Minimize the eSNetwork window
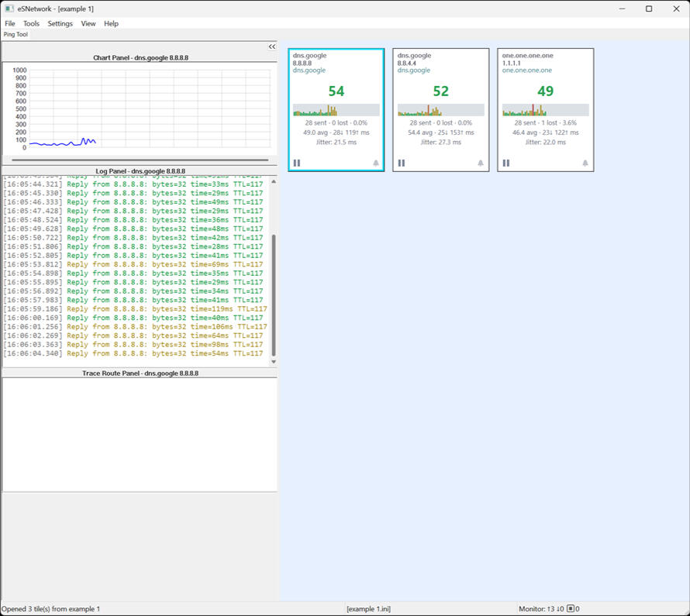 (x=622, y=9)
